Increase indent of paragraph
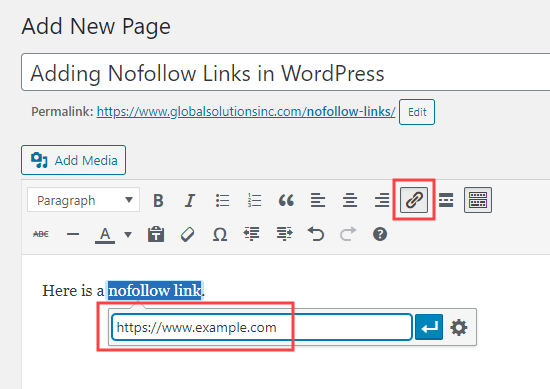This screenshot has height=389, width=550. click(x=284, y=234)
